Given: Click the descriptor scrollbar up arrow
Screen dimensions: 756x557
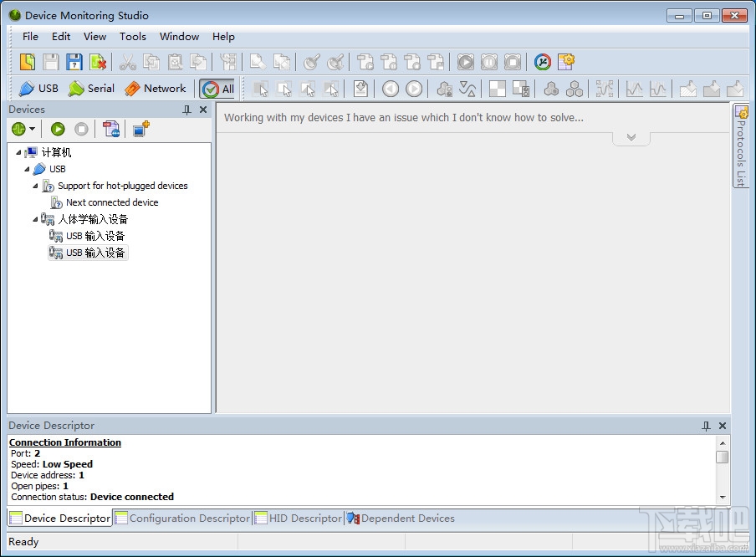Looking at the screenshot, I should 723,442.
